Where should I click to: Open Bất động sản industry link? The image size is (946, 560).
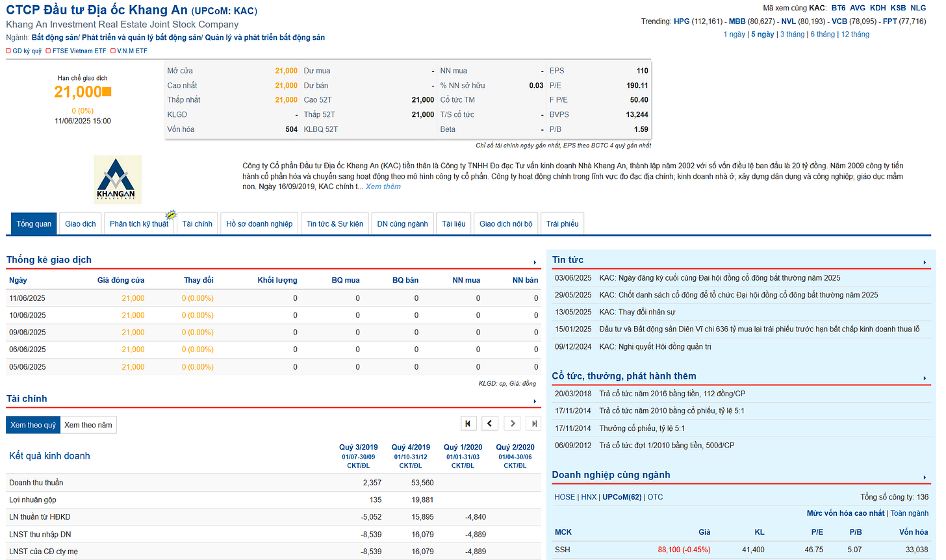click(x=55, y=38)
